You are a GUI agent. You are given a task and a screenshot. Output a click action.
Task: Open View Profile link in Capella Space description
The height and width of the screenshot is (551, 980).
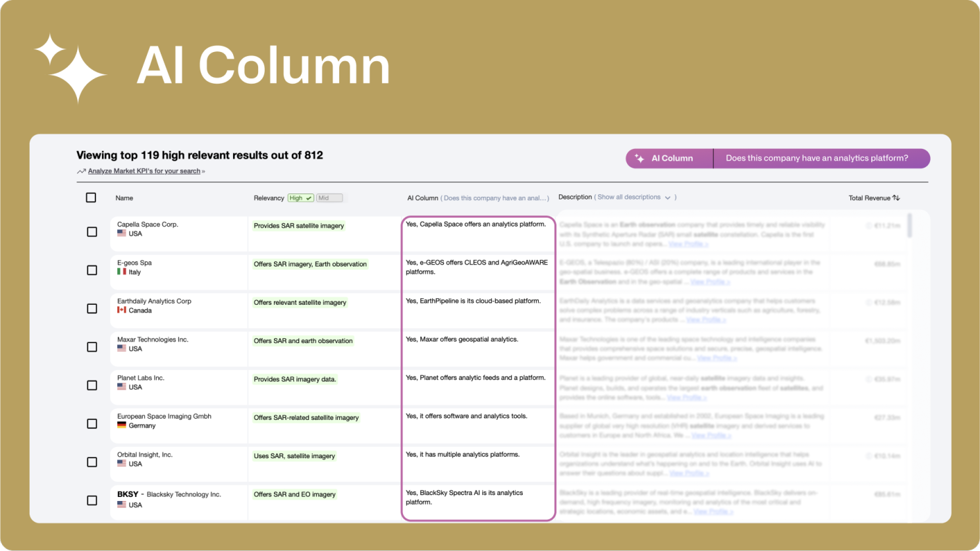(688, 244)
